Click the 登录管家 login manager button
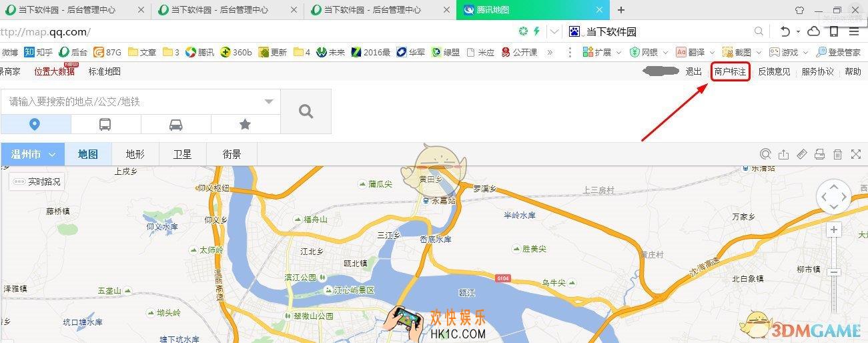 point(838,52)
